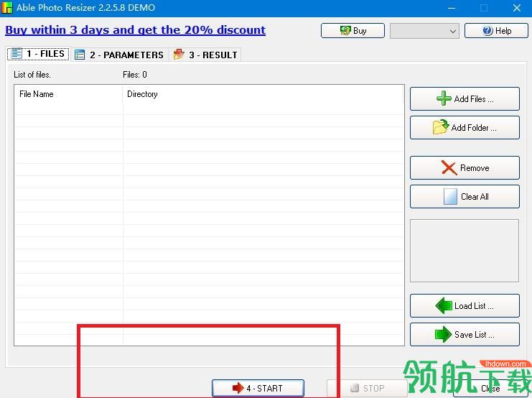Click inside the empty preview box
The height and width of the screenshot is (398, 532).
(x=464, y=251)
